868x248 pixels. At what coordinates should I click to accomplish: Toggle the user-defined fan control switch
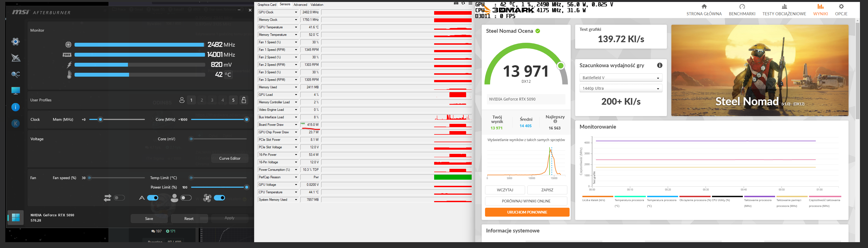click(x=186, y=198)
